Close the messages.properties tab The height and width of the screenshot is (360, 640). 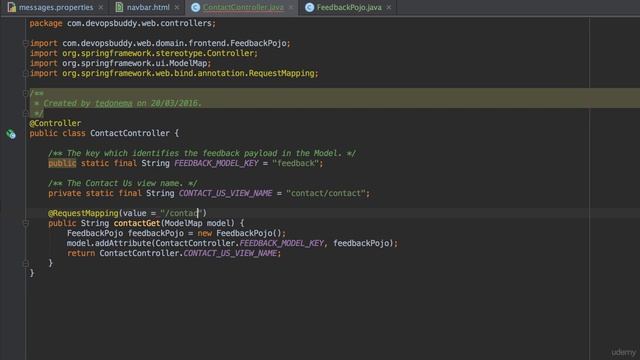pos(101,7)
